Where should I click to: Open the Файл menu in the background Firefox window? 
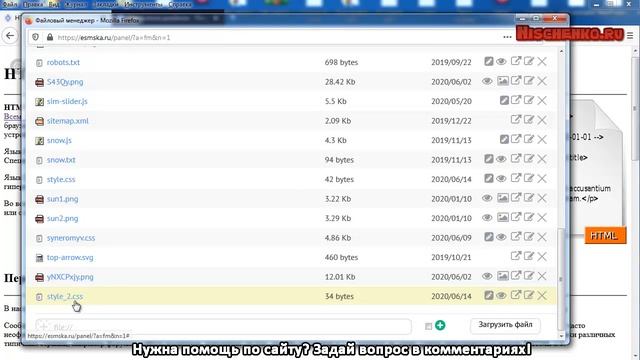[10, 4]
